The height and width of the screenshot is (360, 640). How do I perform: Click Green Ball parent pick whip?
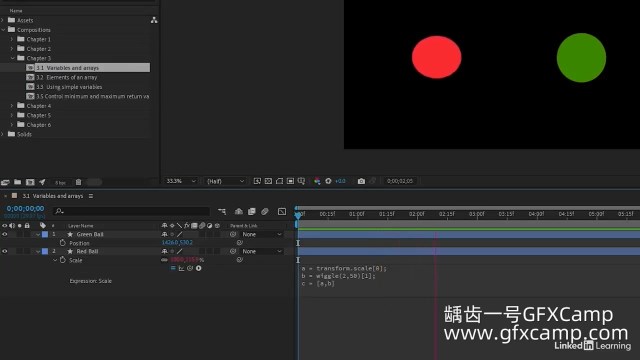pyautogui.click(x=233, y=234)
